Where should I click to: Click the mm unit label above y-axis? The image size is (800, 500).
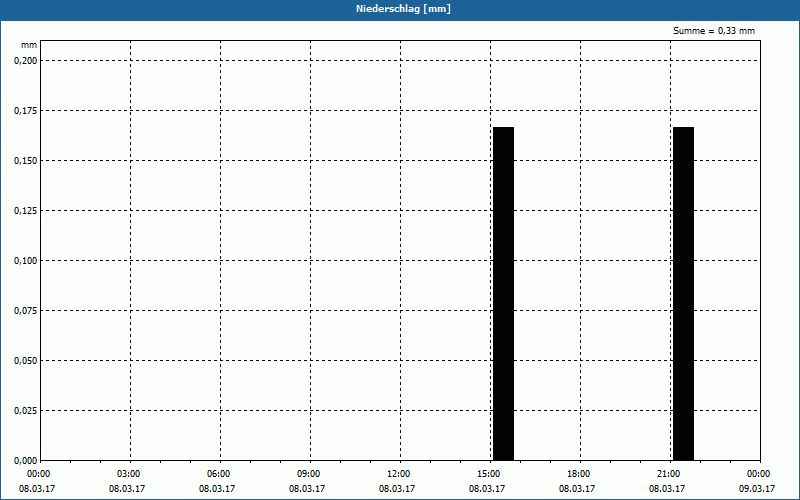tap(29, 45)
